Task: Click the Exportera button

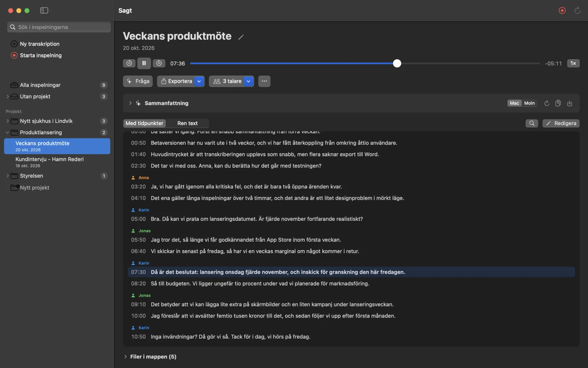Action: pos(176,81)
